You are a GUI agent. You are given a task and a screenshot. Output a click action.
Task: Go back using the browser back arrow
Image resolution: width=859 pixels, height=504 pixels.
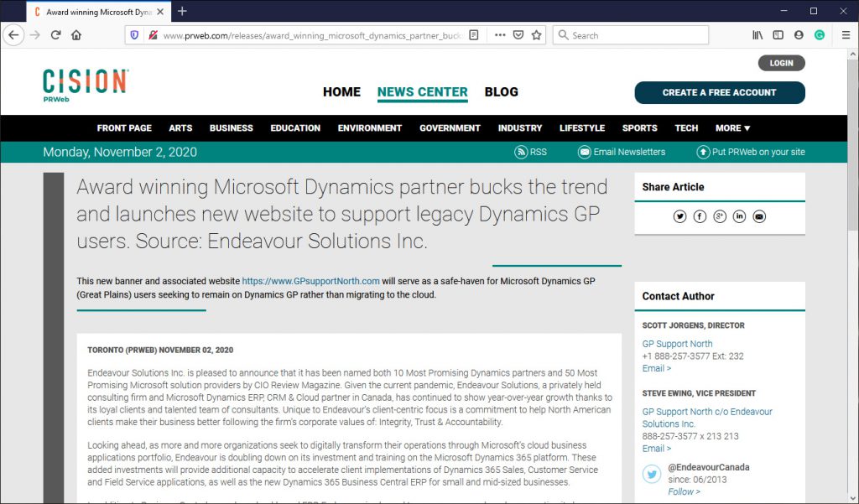(x=13, y=35)
